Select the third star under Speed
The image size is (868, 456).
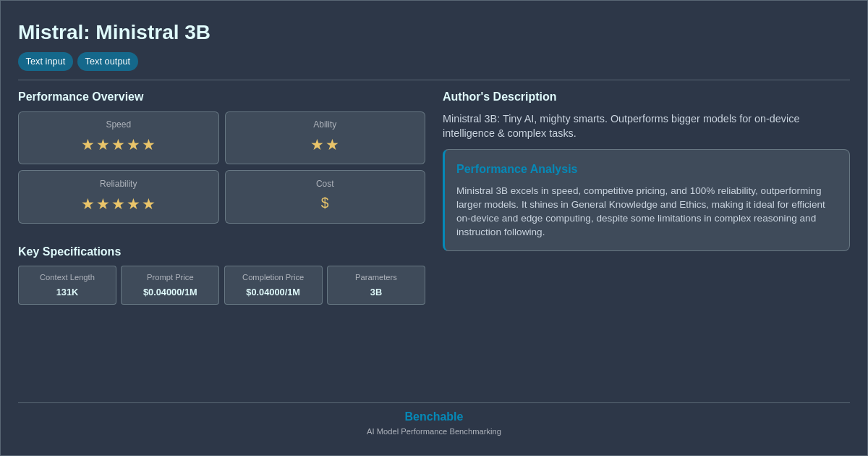[x=118, y=144]
